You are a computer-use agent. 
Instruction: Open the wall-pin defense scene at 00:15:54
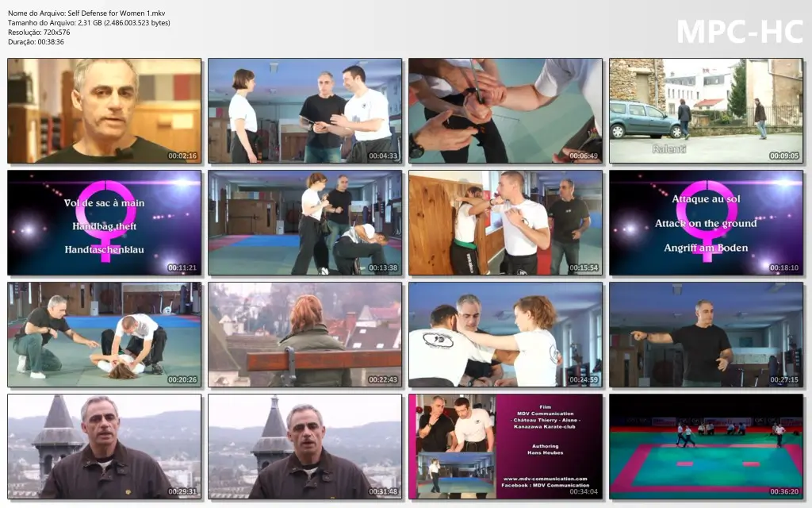(x=504, y=222)
